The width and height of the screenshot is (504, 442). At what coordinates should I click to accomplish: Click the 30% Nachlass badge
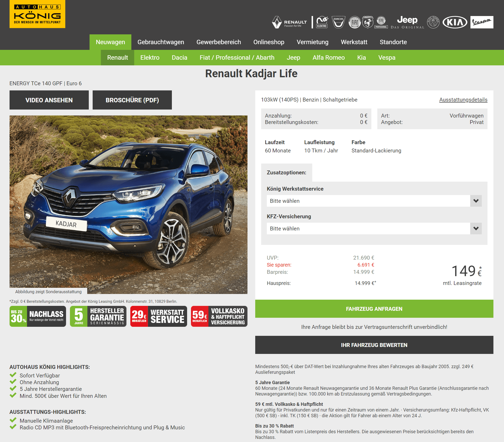point(38,316)
